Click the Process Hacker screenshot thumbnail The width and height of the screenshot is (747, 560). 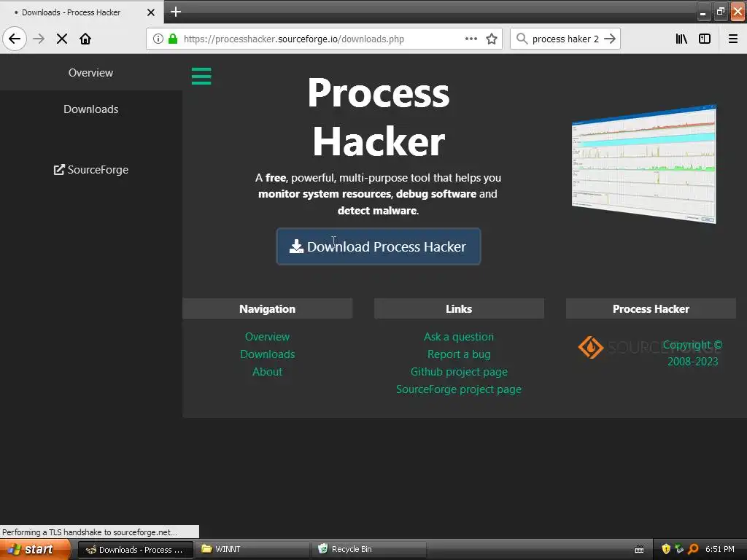pos(643,164)
